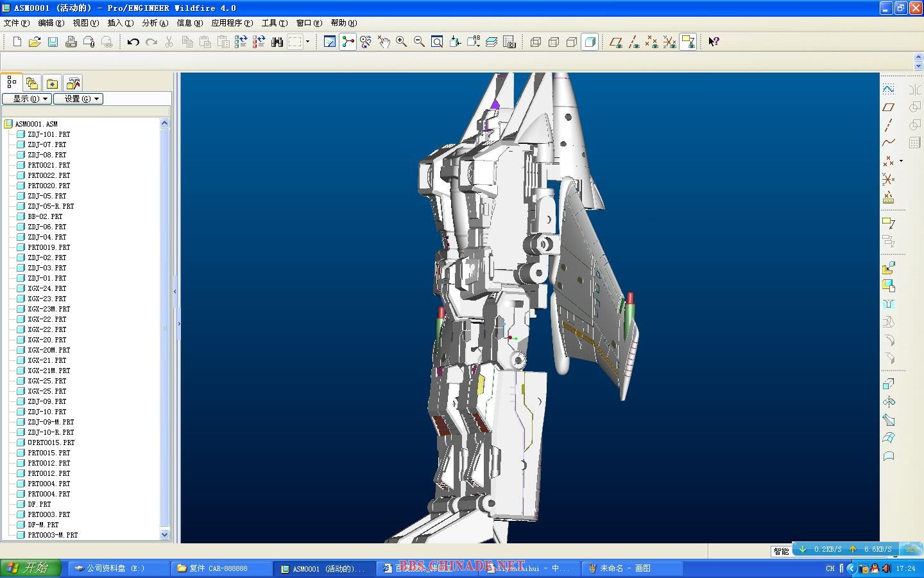Select the Datum Curve tool in right toolbar

pyautogui.click(x=889, y=143)
